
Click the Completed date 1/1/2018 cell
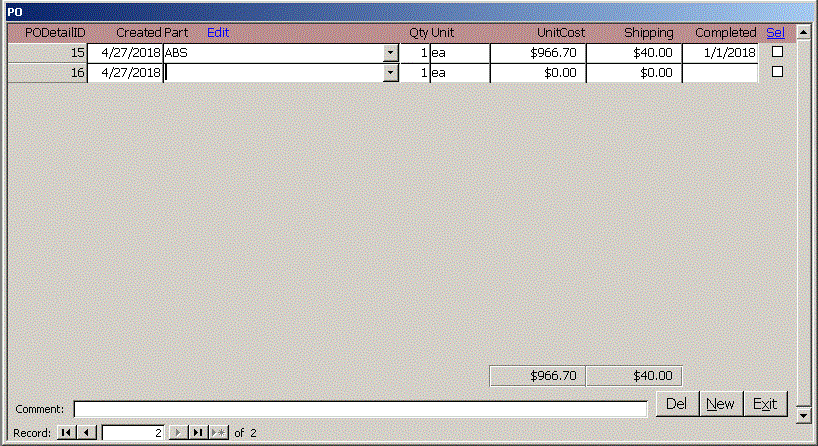coord(720,53)
